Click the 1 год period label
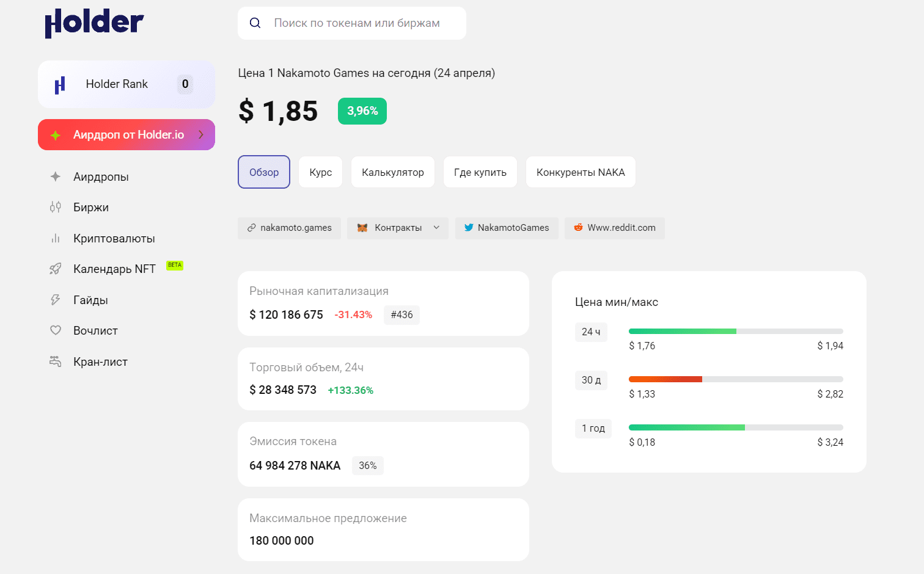 (593, 428)
